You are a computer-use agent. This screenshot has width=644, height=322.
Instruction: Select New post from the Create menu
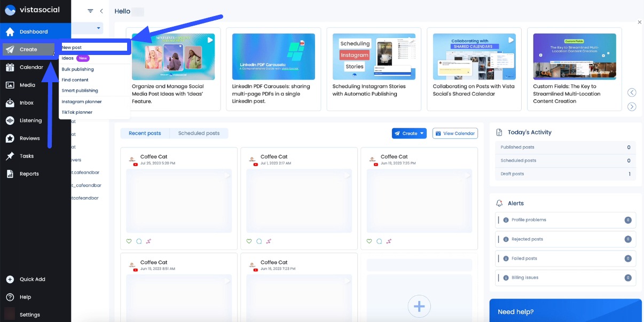(94, 46)
